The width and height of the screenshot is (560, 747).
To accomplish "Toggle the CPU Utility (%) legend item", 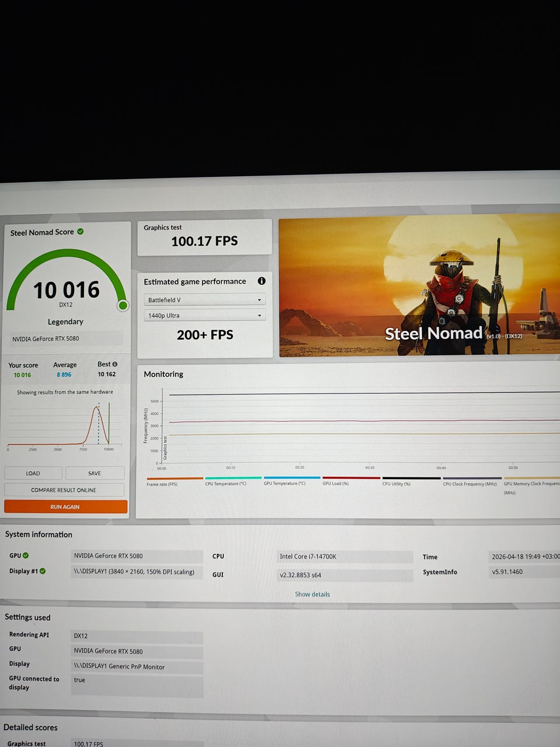I will [411, 481].
